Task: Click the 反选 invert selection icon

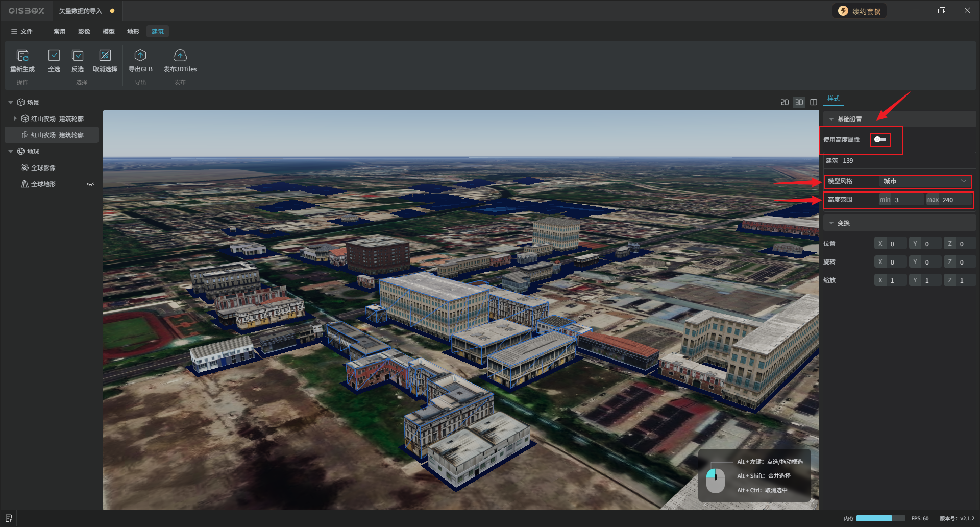Action: 78,56
